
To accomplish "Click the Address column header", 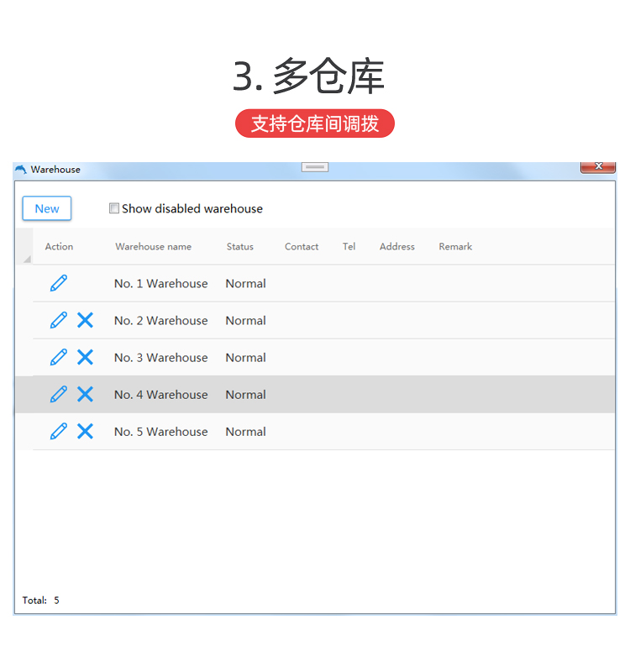I will coord(396,246).
